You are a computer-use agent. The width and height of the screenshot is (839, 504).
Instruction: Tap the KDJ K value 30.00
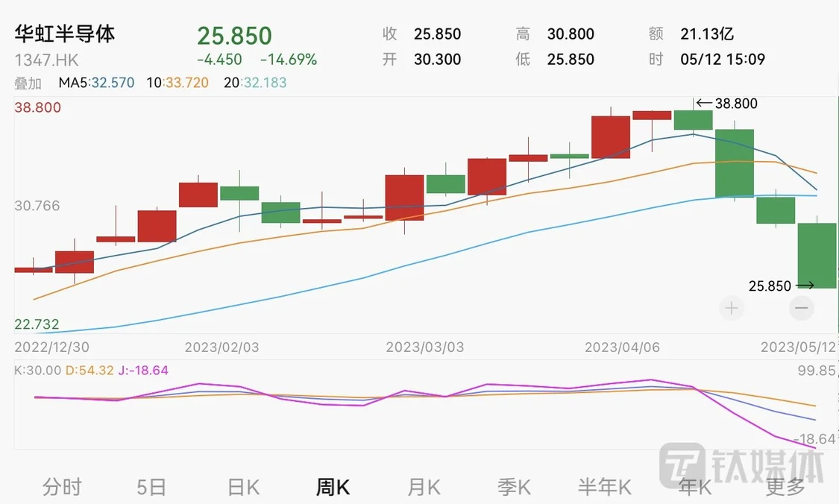(x=44, y=371)
